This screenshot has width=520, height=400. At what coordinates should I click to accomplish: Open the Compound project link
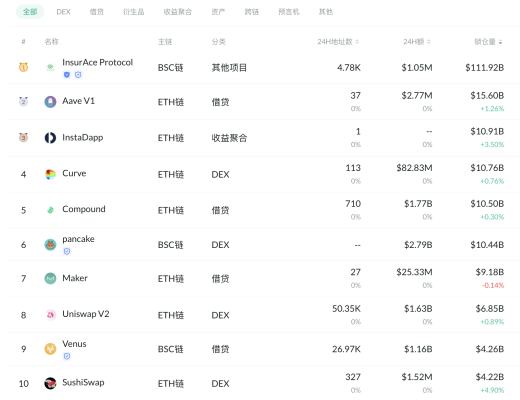[x=84, y=209]
